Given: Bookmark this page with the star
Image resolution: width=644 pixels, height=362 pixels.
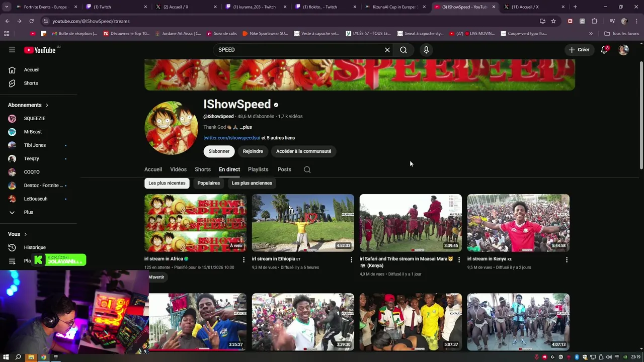Looking at the screenshot, I should [x=553, y=21].
